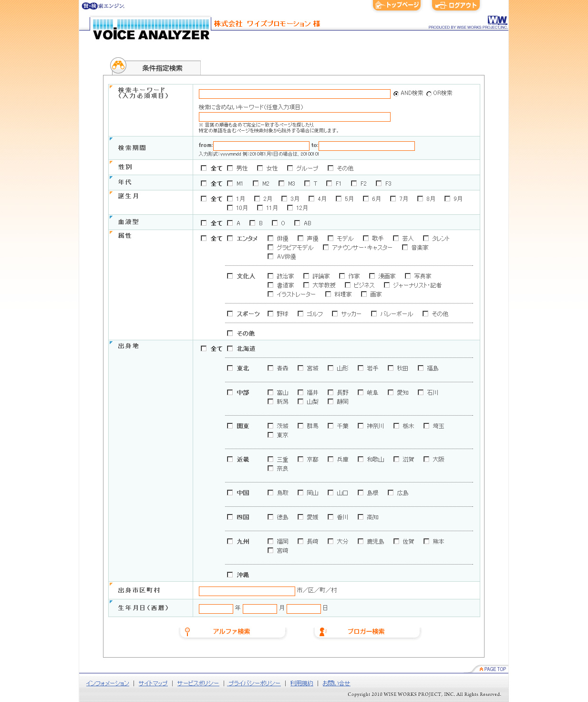The width and height of the screenshot is (588, 702).
Task: Check blood type O checkbox
Action: tap(275, 223)
